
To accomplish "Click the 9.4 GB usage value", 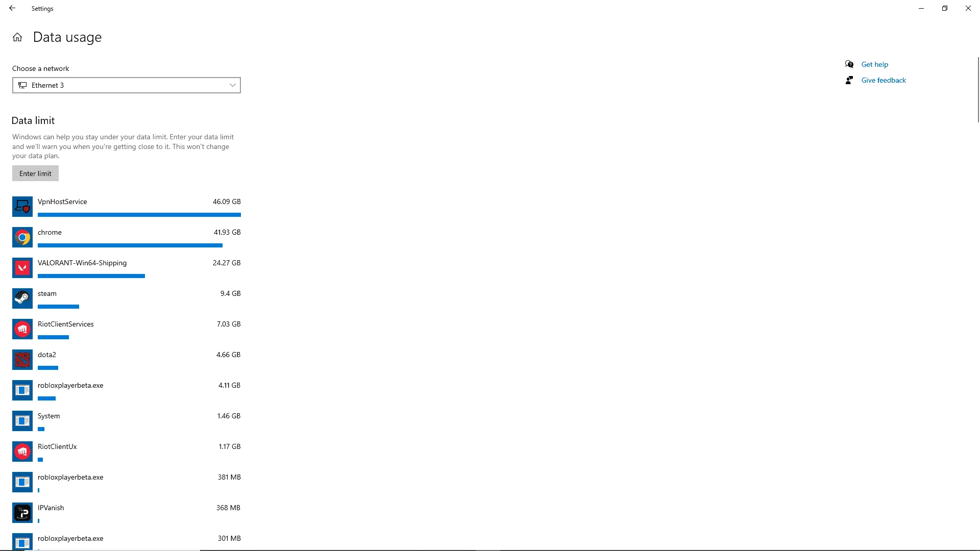I will pyautogui.click(x=231, y=293).
